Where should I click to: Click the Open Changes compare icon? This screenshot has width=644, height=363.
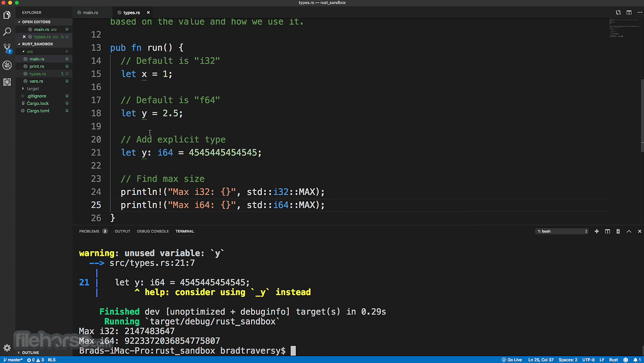pos(618,13)
